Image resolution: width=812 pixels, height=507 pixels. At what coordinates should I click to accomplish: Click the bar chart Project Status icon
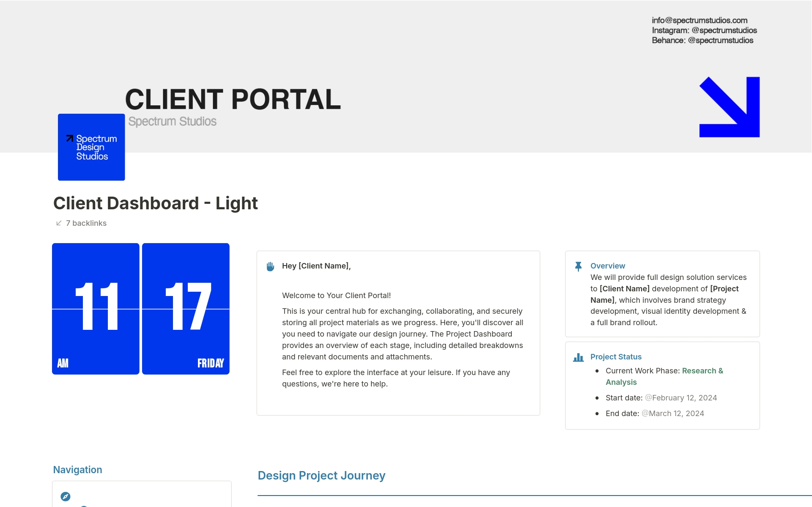[x=578, y=358]
